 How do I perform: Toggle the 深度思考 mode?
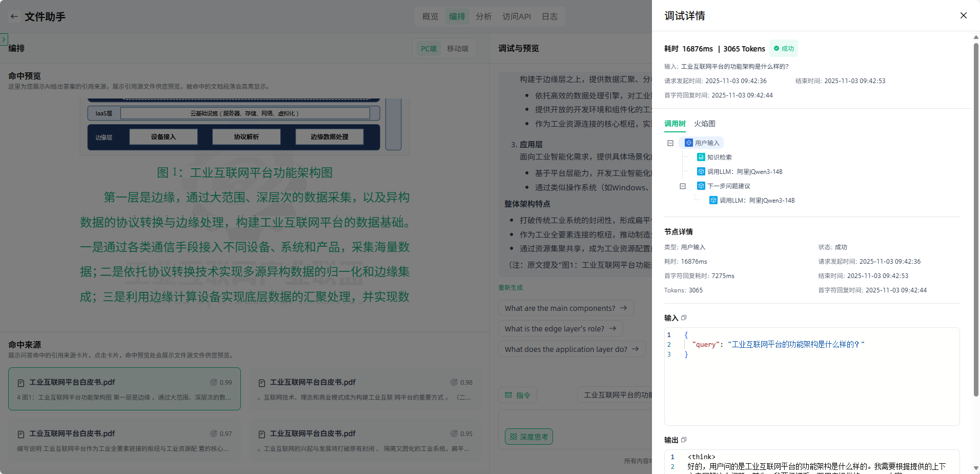coord(528,437)
